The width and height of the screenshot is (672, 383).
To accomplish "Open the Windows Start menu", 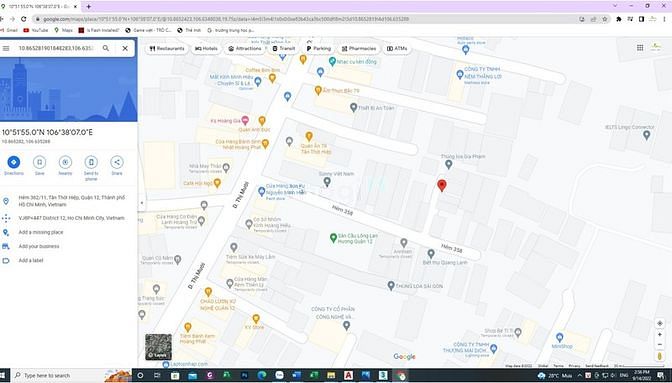I will (4, 375).
